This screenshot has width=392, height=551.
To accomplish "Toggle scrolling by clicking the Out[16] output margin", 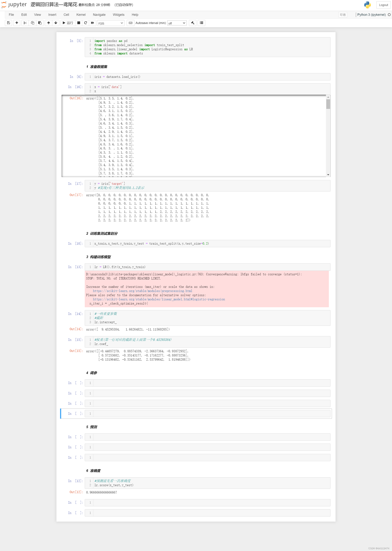I will (72, 135).
